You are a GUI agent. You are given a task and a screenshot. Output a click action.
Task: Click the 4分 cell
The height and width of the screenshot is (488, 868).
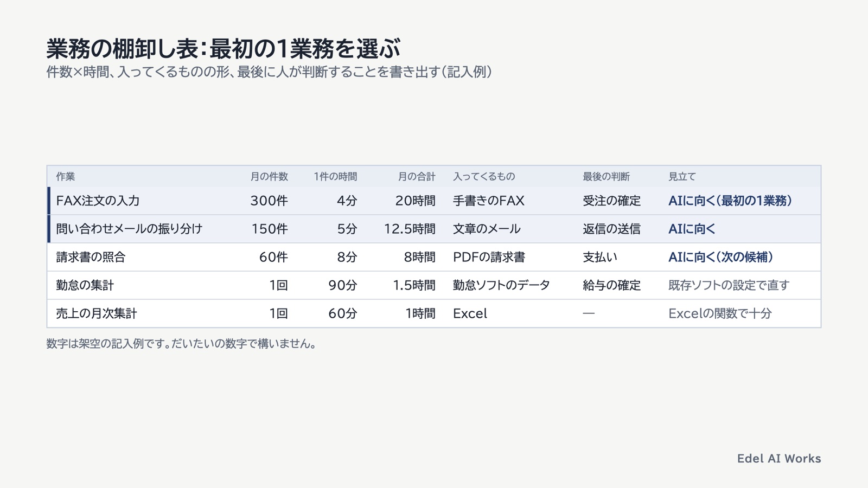point(347,201)
